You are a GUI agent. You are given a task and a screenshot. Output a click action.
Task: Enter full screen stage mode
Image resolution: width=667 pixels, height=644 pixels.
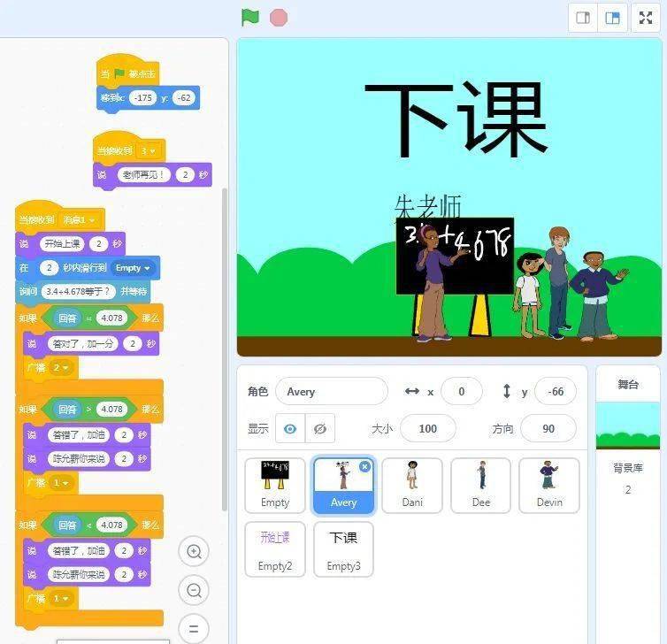[646, 18]
